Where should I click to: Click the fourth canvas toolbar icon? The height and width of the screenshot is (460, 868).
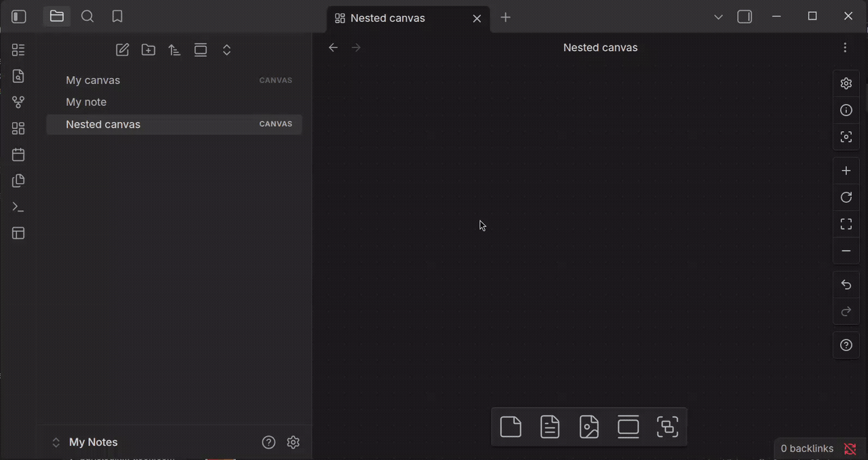point(629,427)
